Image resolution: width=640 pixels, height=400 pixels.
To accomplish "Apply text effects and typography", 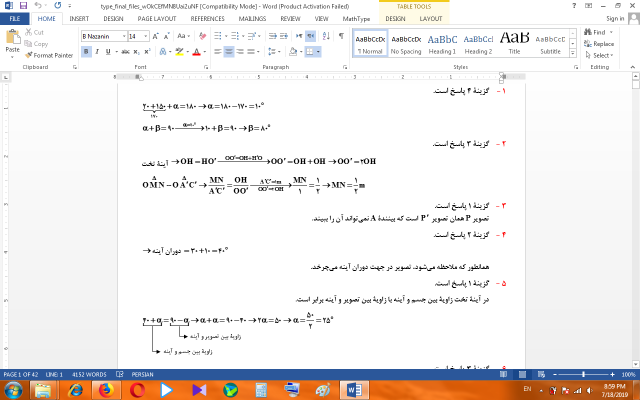I will 164,52.
